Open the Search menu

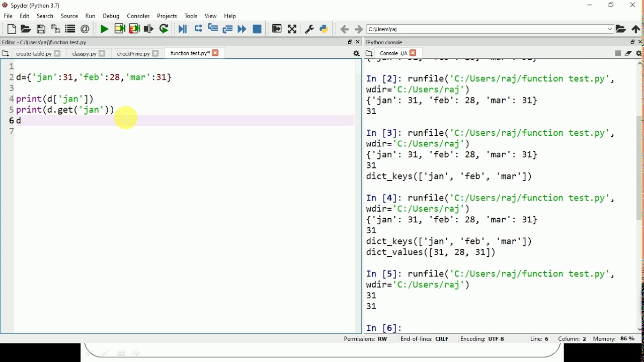click(x=45, y=16)
